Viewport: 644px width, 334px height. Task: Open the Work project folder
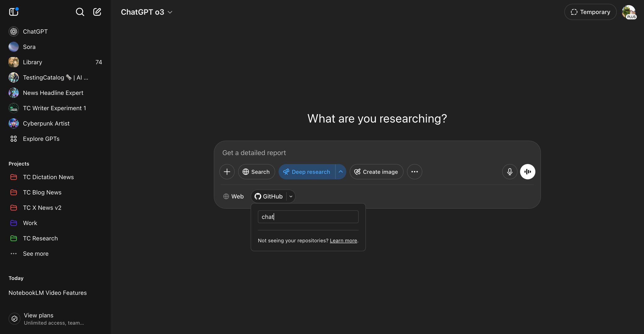click(55, 223)
